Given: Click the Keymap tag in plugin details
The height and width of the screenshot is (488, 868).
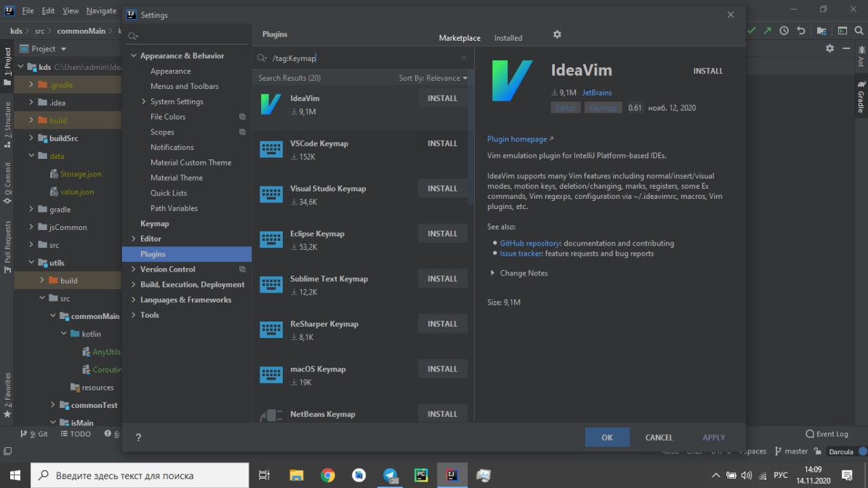Looking at the screenshot, I should (603, 107).
